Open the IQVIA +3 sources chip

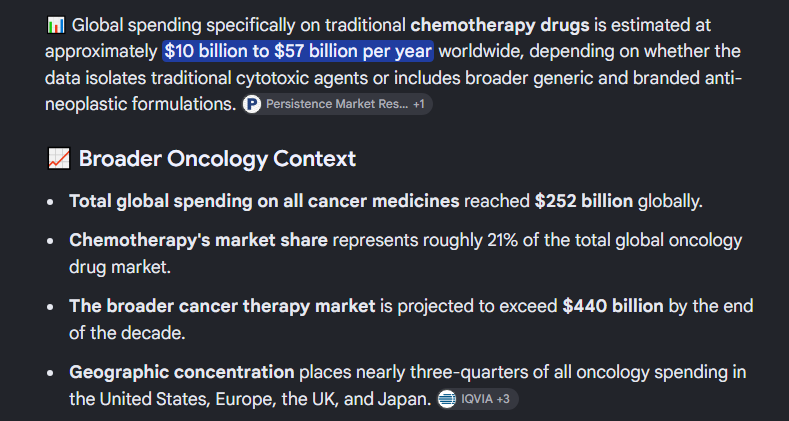coord(478,399)
